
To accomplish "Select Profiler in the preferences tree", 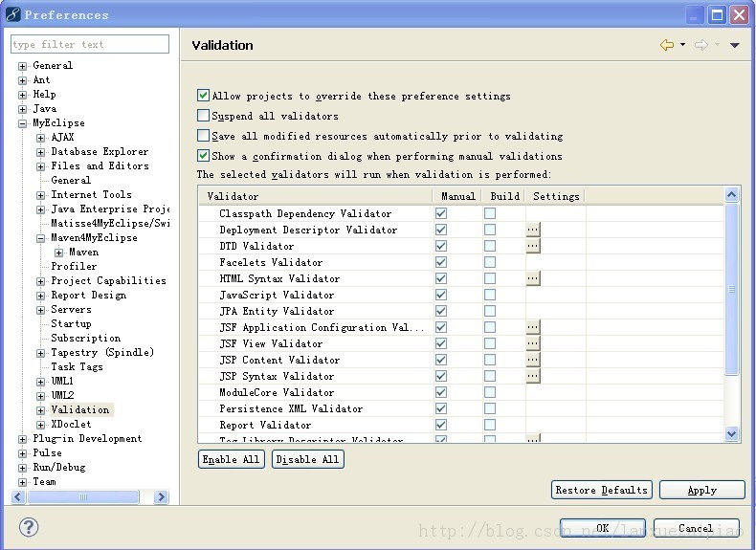I will pos(74,266).
